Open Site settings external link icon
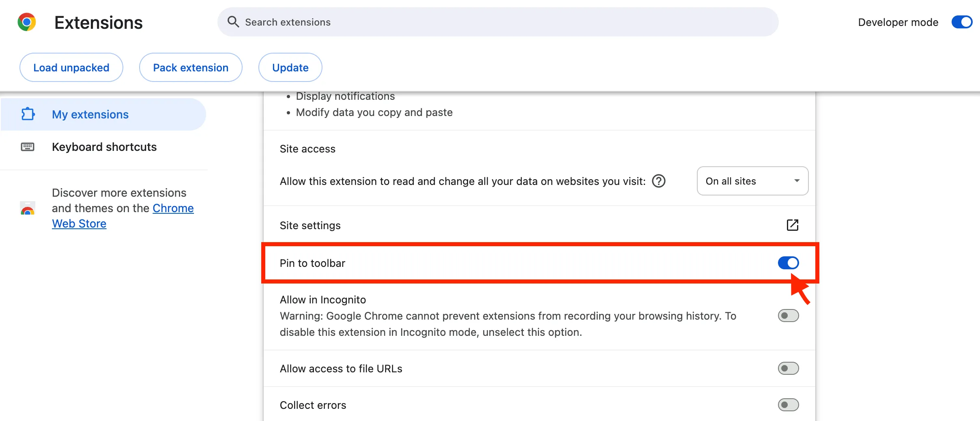This screenshot has height=421, width=980. [792, 225]
